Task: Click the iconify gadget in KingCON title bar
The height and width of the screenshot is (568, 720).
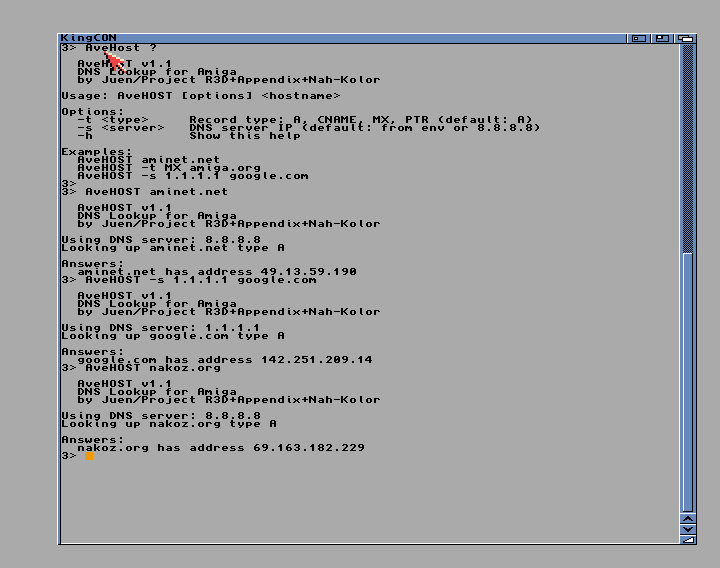Action: (x=639, y=38)
